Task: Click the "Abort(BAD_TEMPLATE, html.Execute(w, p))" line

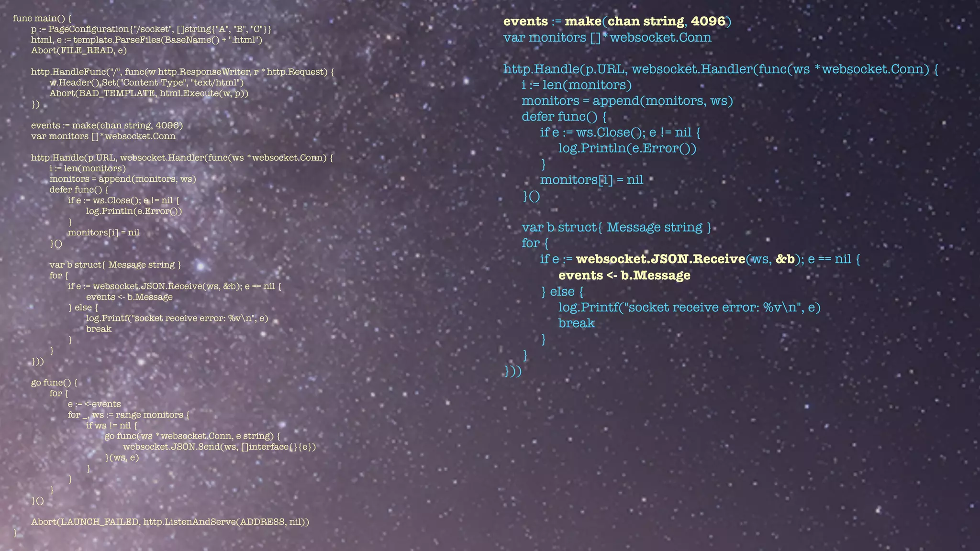Action: pos(149,93)
